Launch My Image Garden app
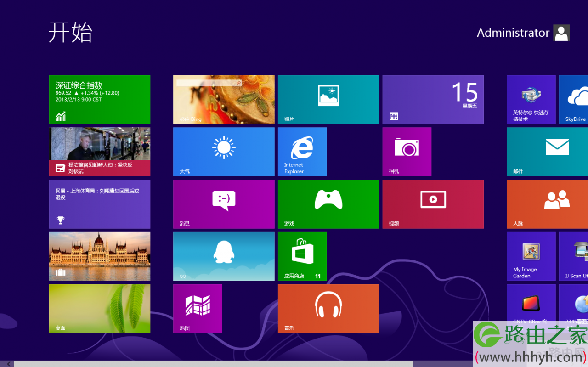This screenshot has height=367, width=588. click(531, 256)
